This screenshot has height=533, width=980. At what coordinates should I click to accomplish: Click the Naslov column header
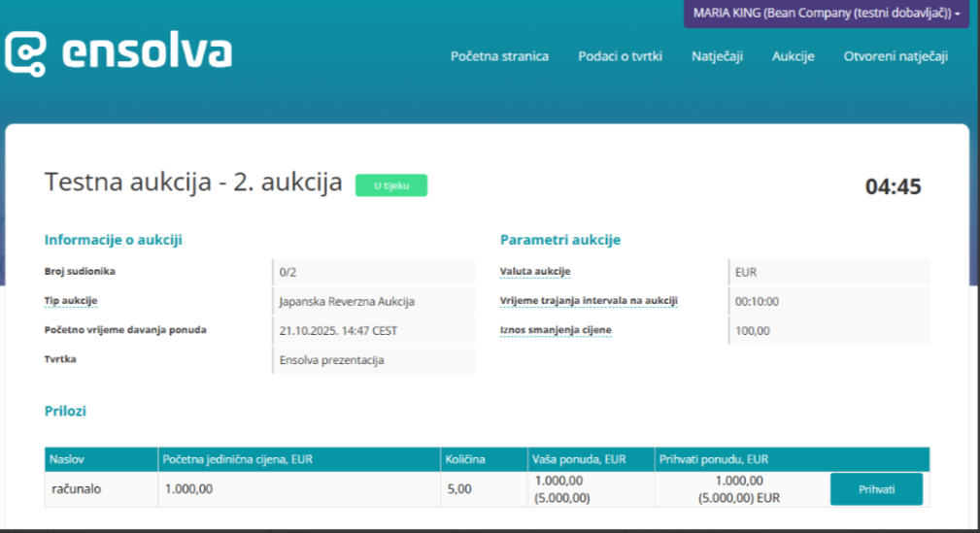tap(67, 459)
